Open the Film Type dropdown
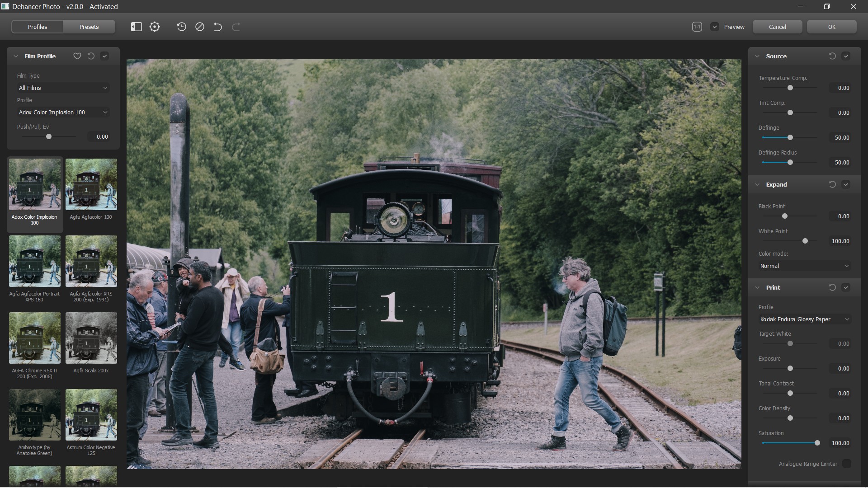This screenshot has height=488, width=868. [x=63, y=88]
